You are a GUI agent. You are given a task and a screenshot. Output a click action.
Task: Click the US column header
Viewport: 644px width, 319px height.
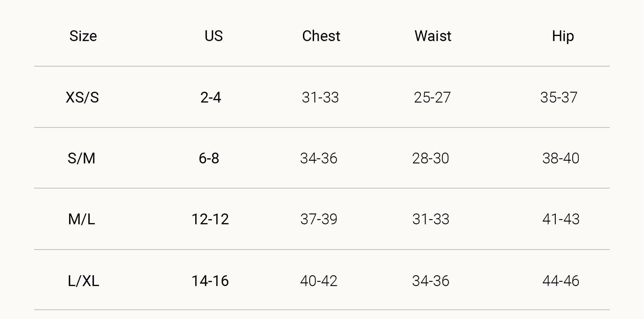(x=213, y=36)
